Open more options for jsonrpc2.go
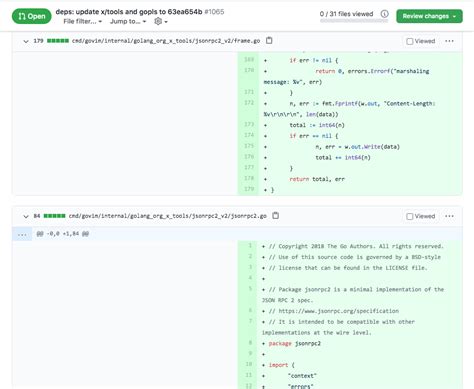 point(449,216)
